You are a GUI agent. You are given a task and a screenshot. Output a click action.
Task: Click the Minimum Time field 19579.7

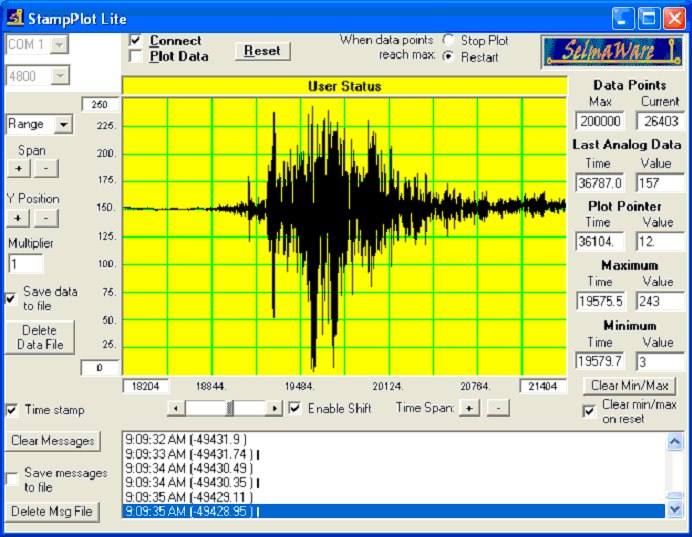pos(600,361)
